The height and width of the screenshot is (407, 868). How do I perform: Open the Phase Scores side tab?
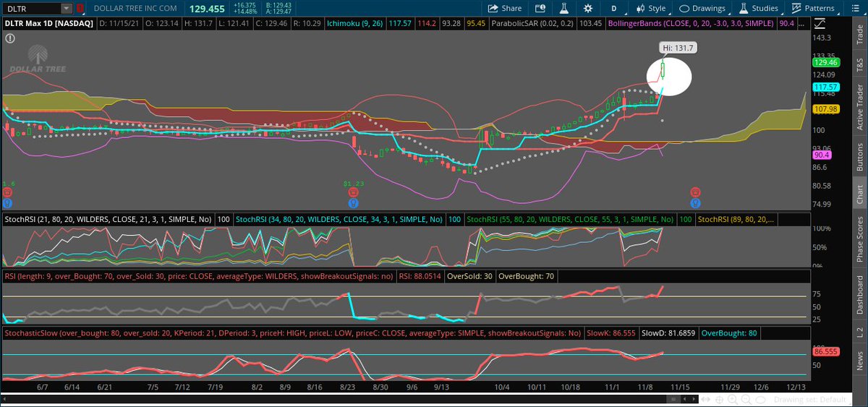point(859,241)
